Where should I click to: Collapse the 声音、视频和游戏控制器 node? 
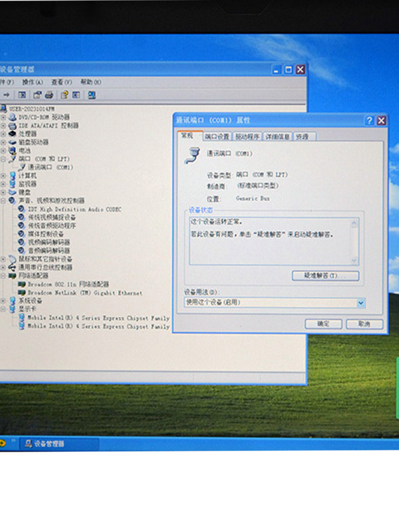[x=3, y=201]
